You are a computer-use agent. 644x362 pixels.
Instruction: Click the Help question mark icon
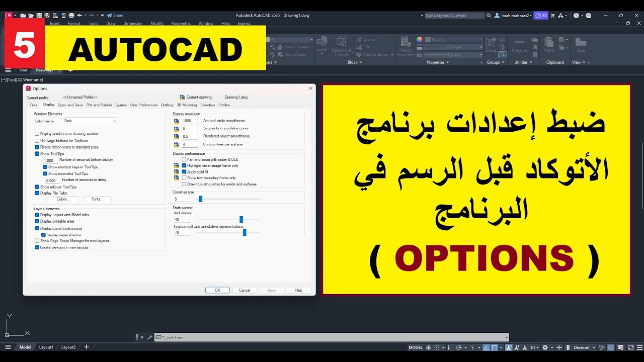[x=576, y=16]
